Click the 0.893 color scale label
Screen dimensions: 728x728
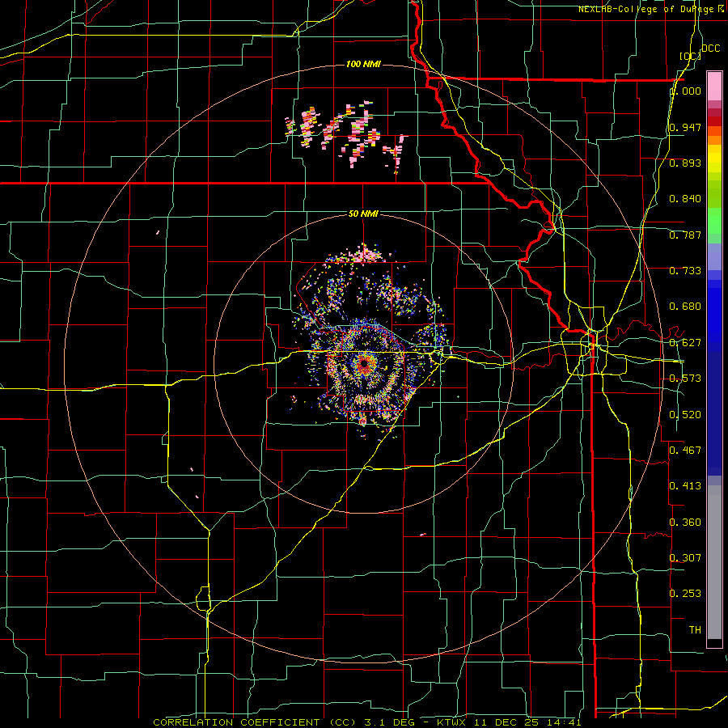click(685, 163)
